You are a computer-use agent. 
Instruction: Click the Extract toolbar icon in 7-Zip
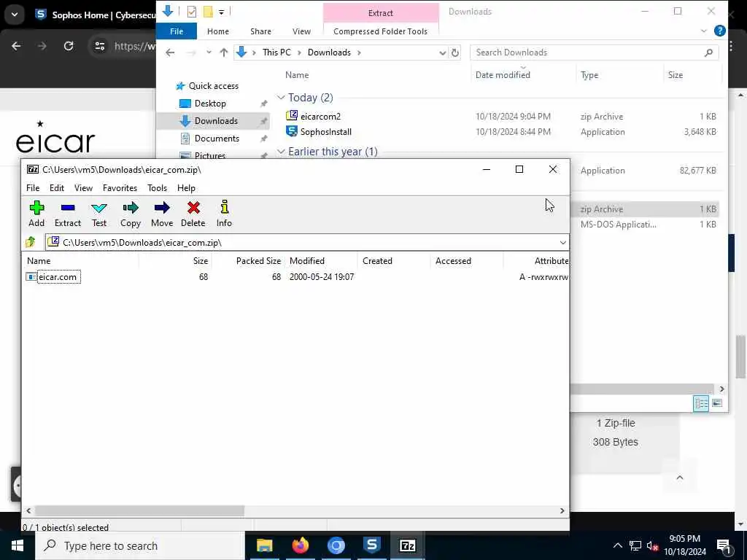click(68, 214)
